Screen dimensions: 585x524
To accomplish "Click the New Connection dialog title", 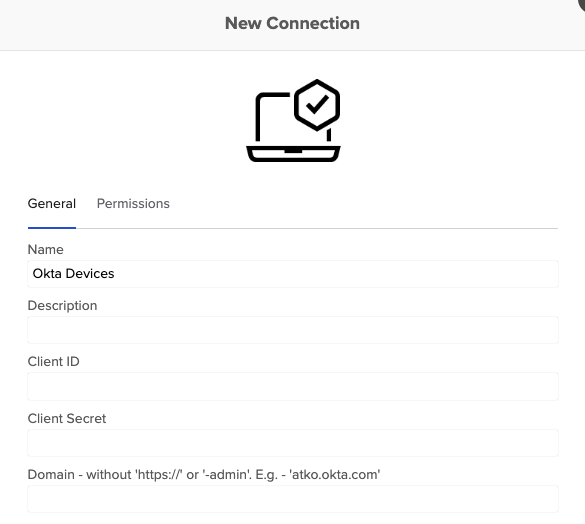I will [x=292, y=23].
